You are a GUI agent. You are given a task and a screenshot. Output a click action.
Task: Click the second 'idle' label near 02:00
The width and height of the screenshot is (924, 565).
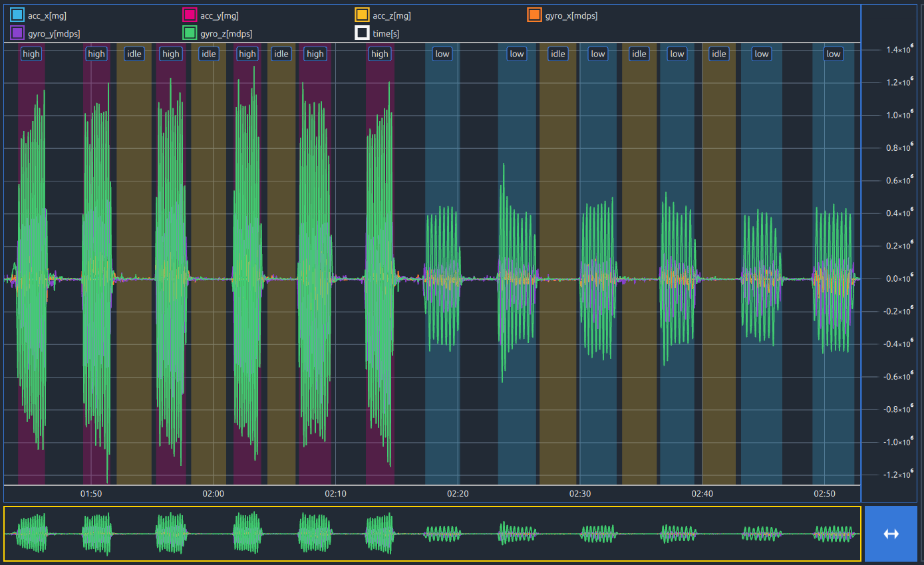coord(209,54)
